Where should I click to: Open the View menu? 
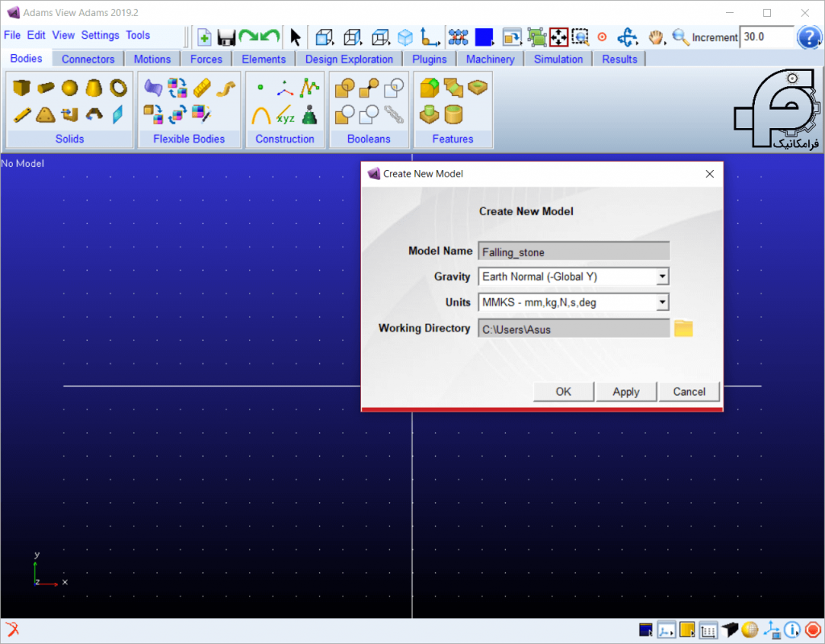click(63, 35)
